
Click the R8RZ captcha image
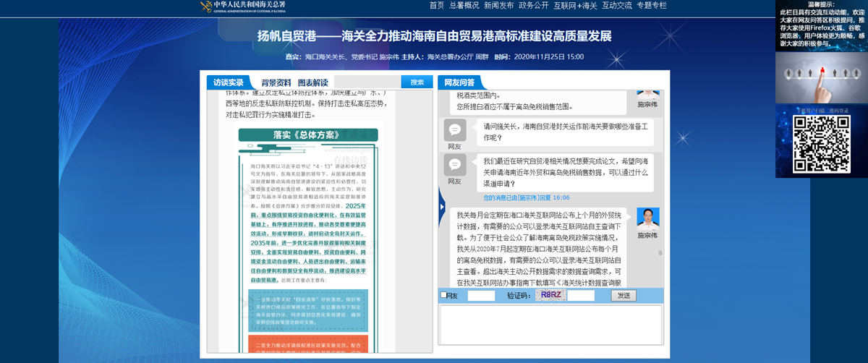point(550,295)
